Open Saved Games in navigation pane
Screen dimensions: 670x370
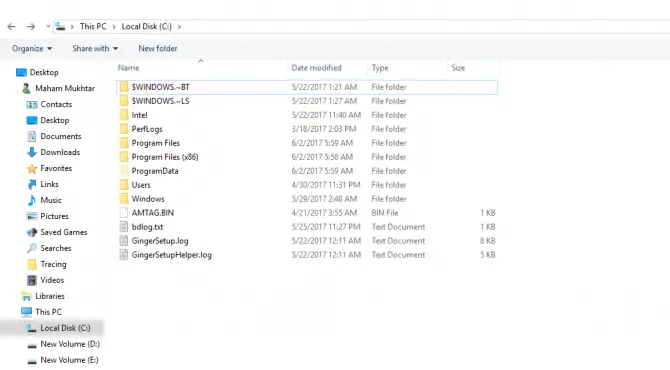(57, 232)
